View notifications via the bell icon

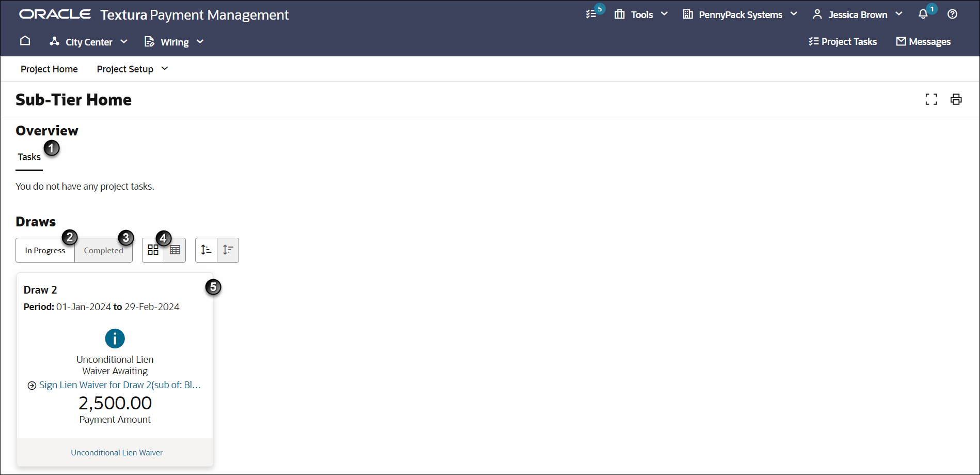[923, 14]
